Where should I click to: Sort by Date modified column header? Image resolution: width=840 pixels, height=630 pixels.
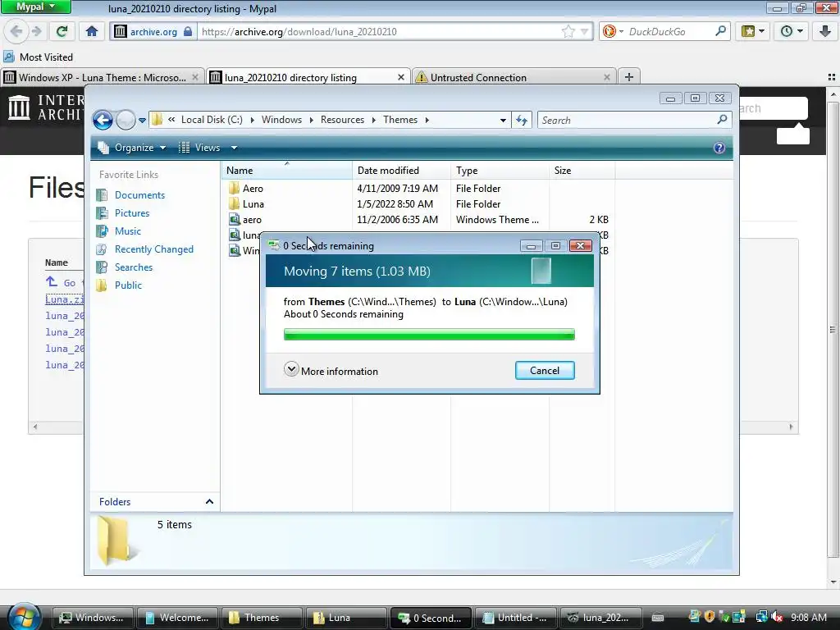(x=401, y=171)
